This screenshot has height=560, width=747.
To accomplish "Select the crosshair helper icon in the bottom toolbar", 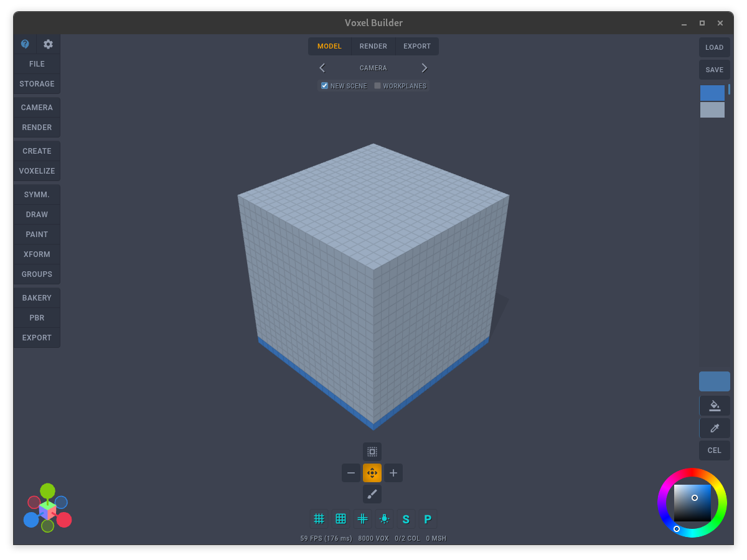I will (x=362, y=518).
